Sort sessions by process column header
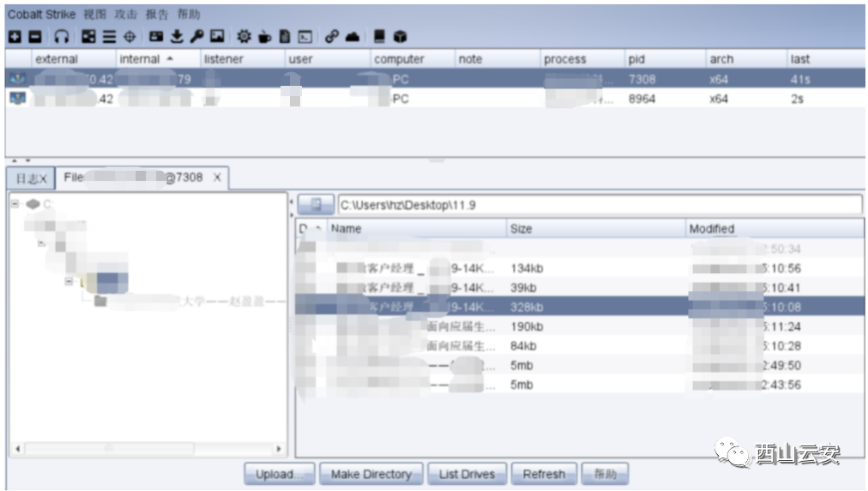The image size is (868, 491). [582, 58]
